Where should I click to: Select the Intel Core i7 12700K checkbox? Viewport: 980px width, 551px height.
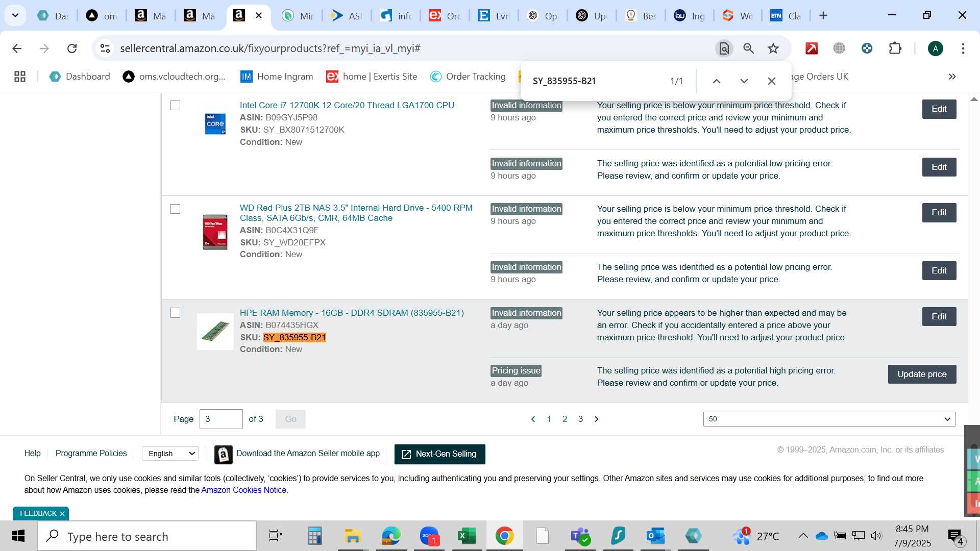point(175,105)
